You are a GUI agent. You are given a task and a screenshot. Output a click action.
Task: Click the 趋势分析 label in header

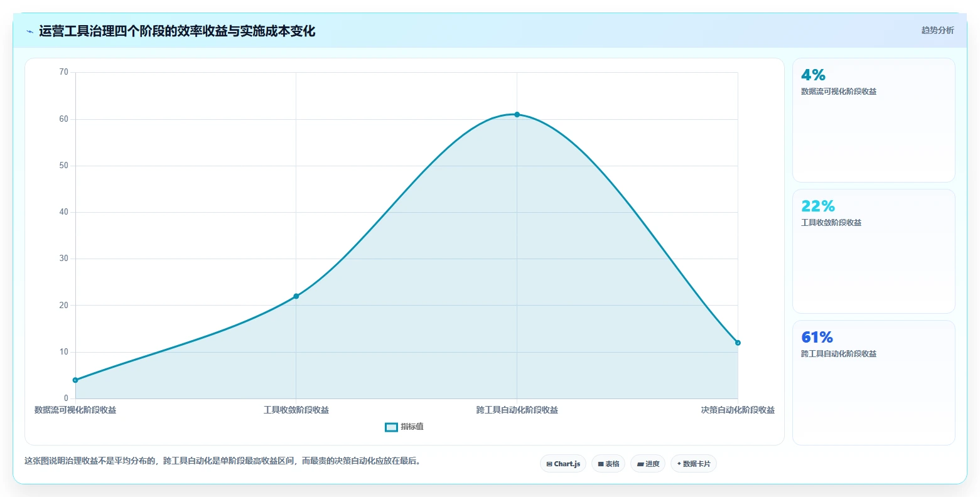[x=937, y=30]
